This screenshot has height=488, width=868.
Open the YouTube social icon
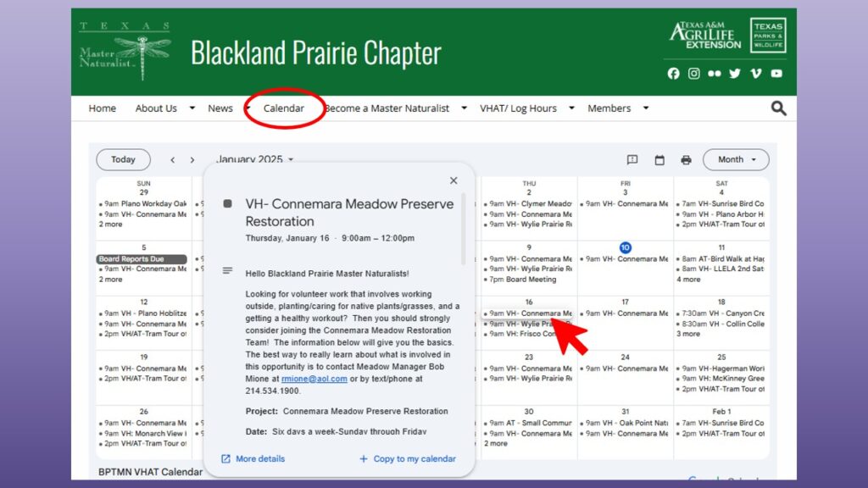pos(776,74)
